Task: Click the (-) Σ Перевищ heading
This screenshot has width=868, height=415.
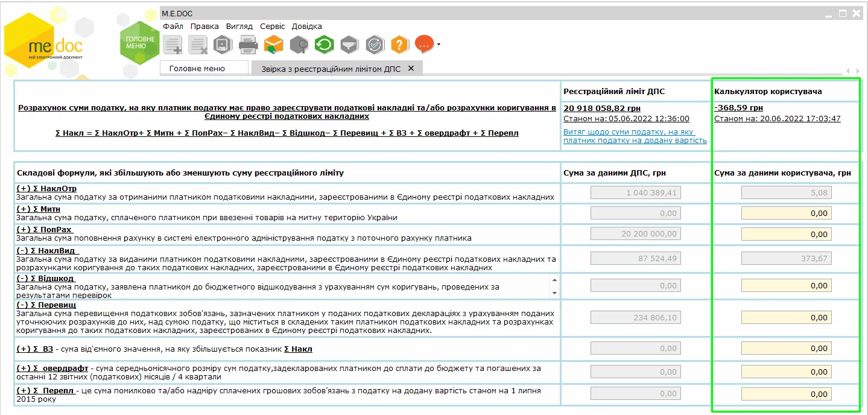Action: click(x=46, y=305)
